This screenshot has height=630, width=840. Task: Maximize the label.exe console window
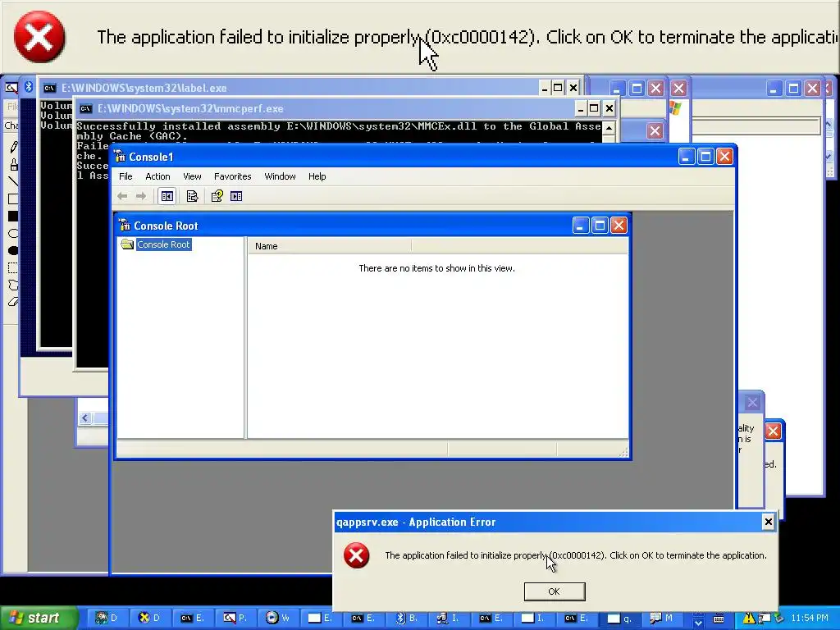[558, 88]
